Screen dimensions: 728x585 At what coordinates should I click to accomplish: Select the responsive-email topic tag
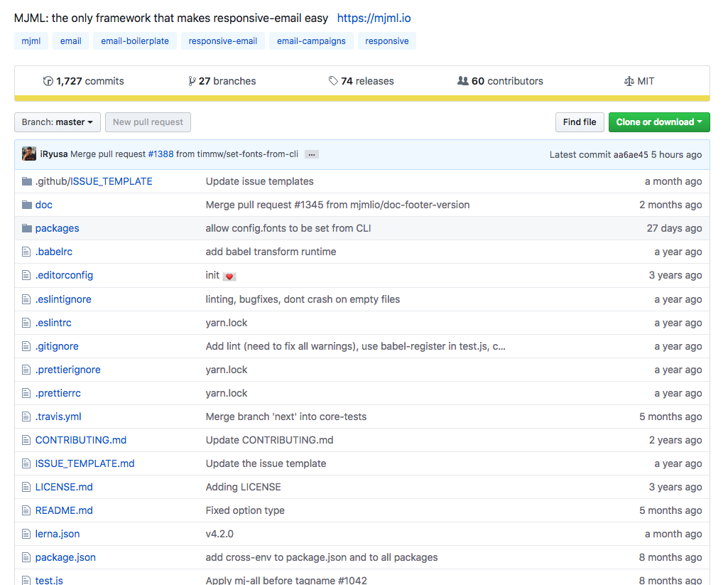point(223,41)
